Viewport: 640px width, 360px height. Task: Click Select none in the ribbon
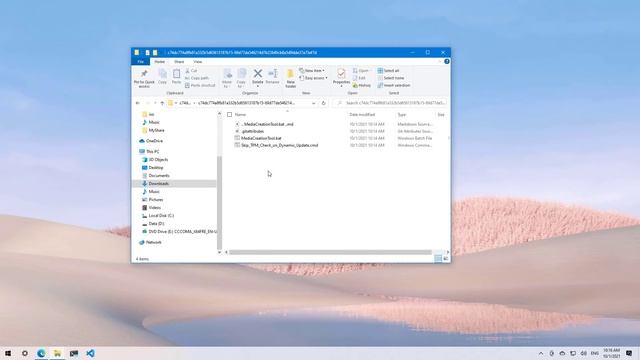coord(391,78)
